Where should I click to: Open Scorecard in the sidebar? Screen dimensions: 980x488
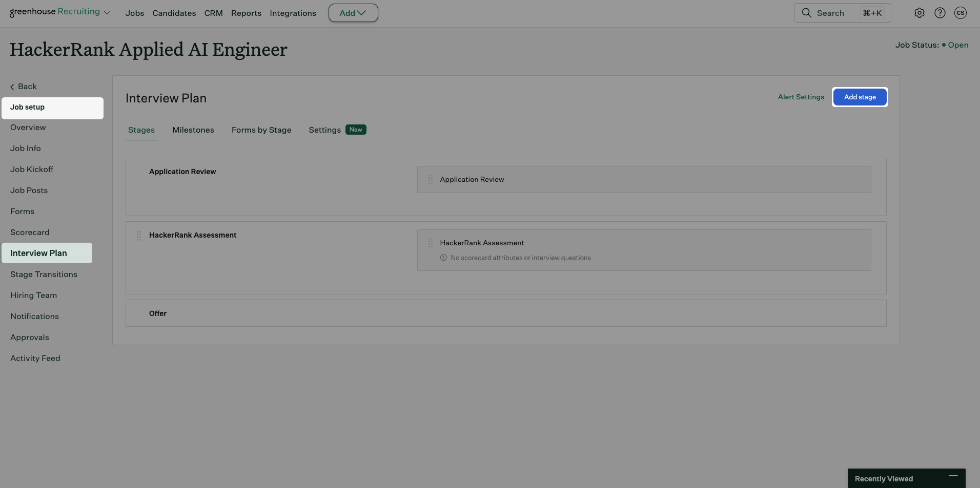click(x=30, y=232)
